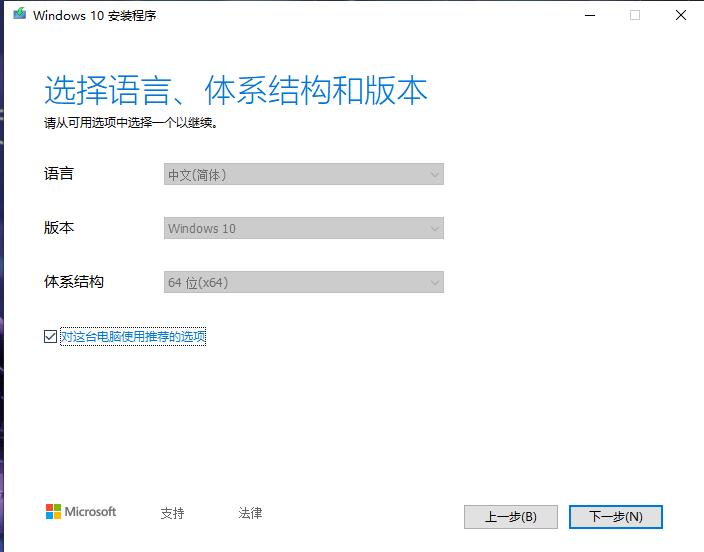Click the 下一步(N) button
Screen dimensions: 704x552
[616, 517]
